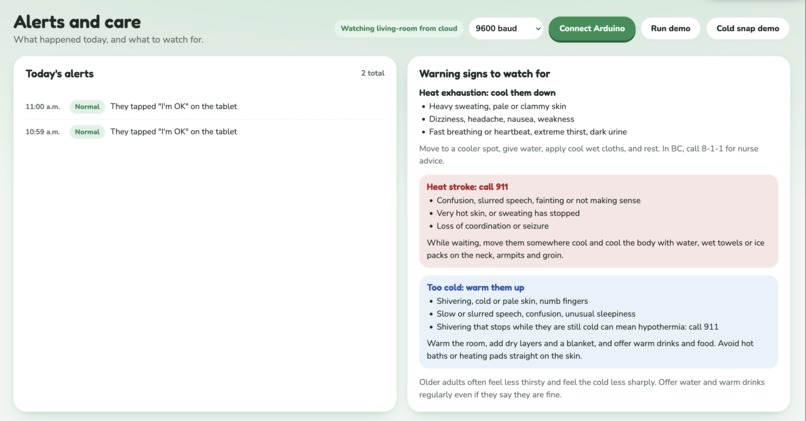Click the Watching living-room from cloud status pill
This screenshot has width=806, height=421.
399,29
